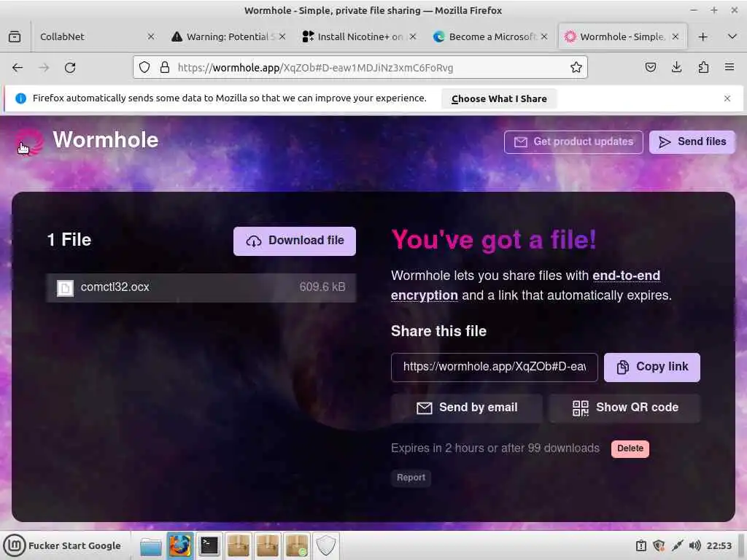Go back to the previous page

(18, 68)
